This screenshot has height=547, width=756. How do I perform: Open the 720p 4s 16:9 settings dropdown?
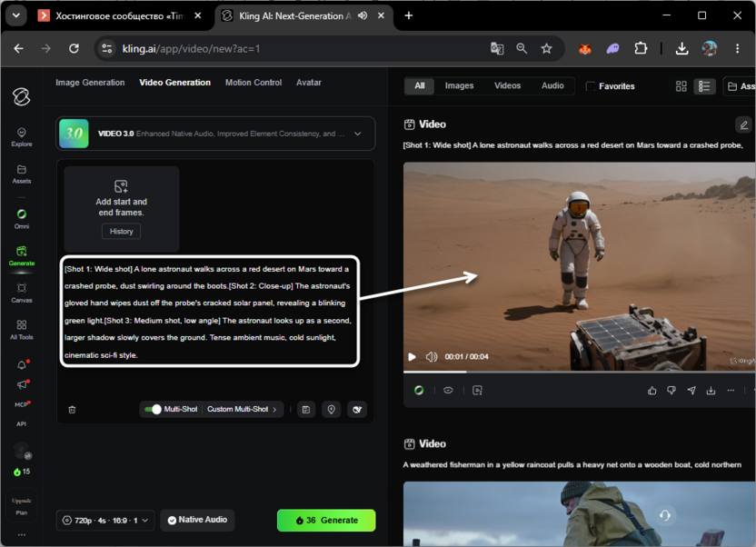point(105,521)
